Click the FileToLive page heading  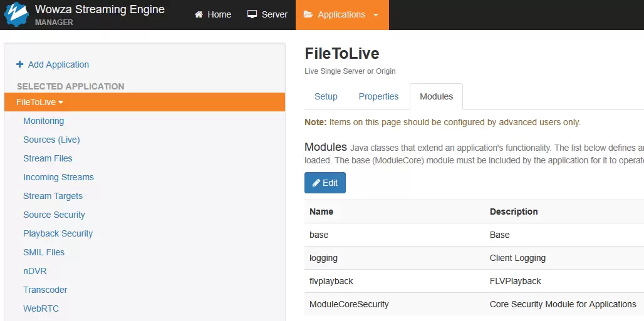(341, 54)
